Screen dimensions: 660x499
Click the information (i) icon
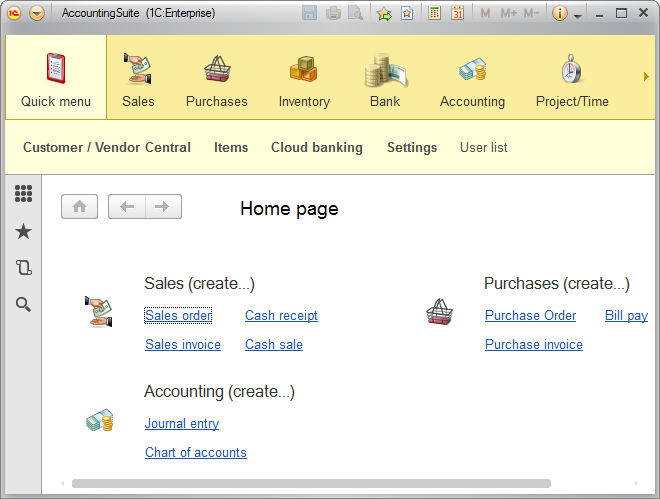tap(559, 13)
